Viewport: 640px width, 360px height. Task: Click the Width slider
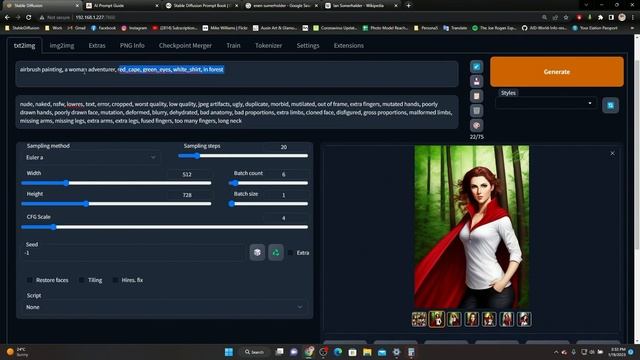pos(116,183)
